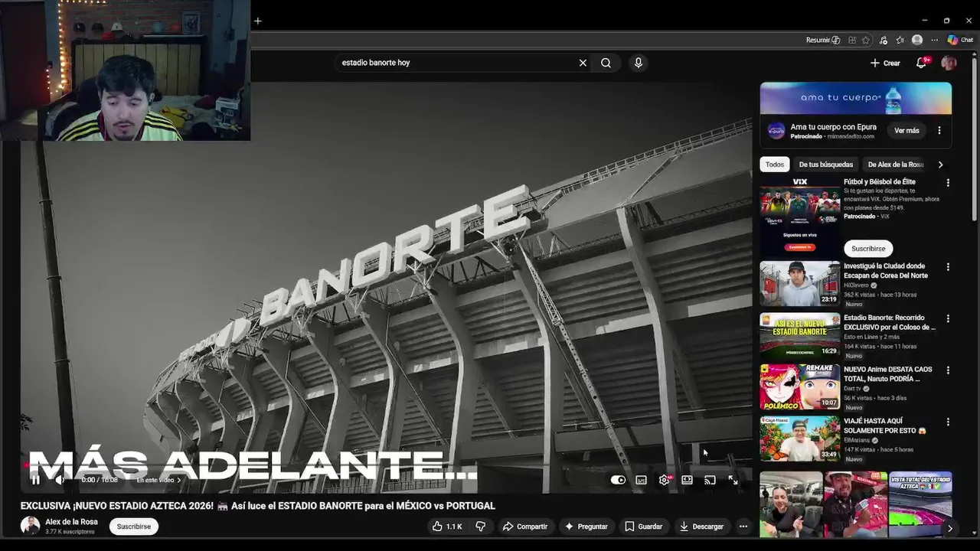980x551 pixels.
Task: Download video via Descargar
Action: pos(701,527)
